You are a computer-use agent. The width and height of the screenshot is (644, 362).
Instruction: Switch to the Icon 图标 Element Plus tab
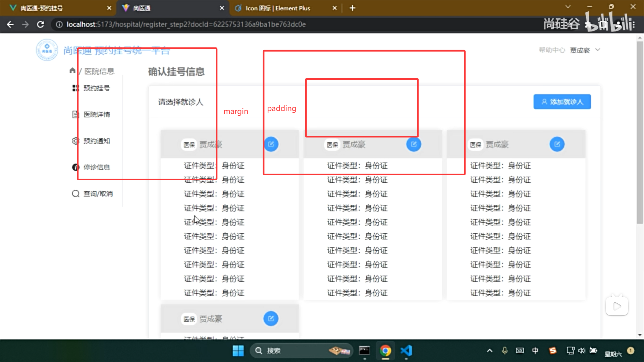point(278,8)
